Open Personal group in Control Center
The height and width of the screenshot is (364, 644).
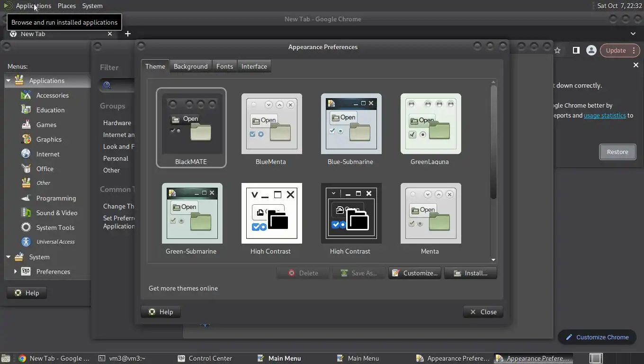(116, 158)
